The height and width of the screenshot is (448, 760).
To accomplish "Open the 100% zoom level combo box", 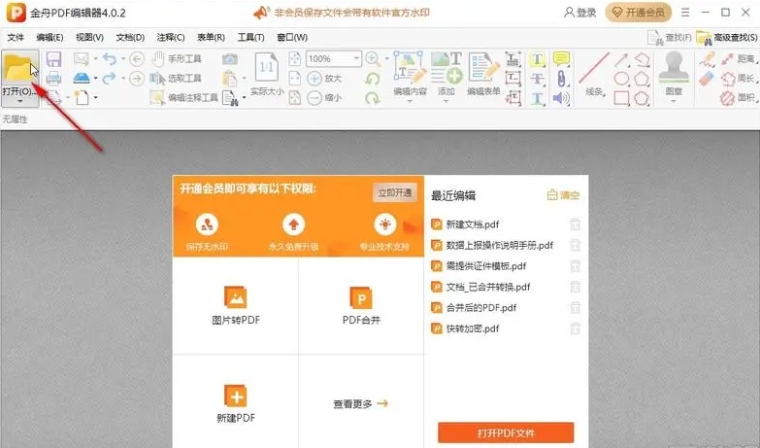I will click(x=334, y=59).
